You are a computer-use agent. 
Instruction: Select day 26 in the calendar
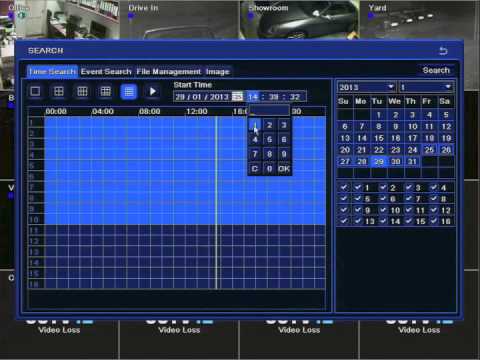click(x=446, y=150)
